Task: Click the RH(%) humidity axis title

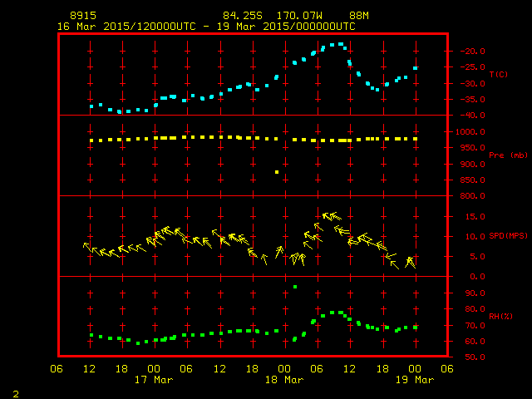Action: (500, 316)
